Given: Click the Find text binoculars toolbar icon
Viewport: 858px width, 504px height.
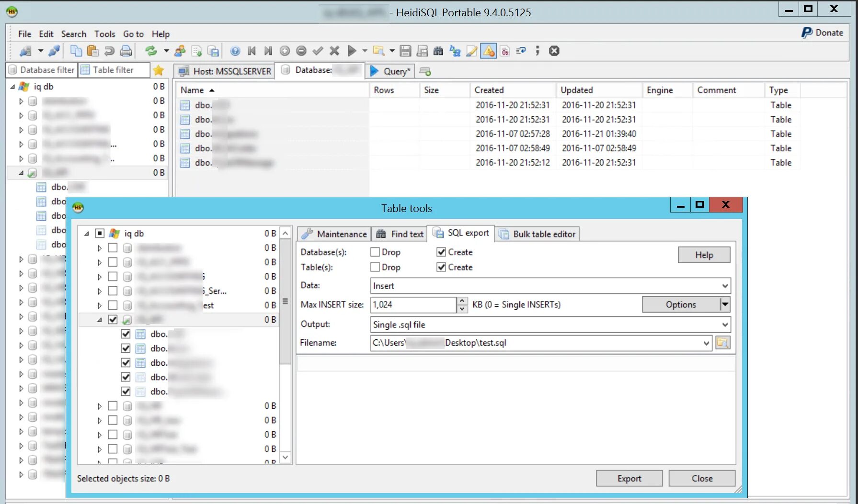Looking at the screenshot, I should pyautogui.click(x=438, y=51).
